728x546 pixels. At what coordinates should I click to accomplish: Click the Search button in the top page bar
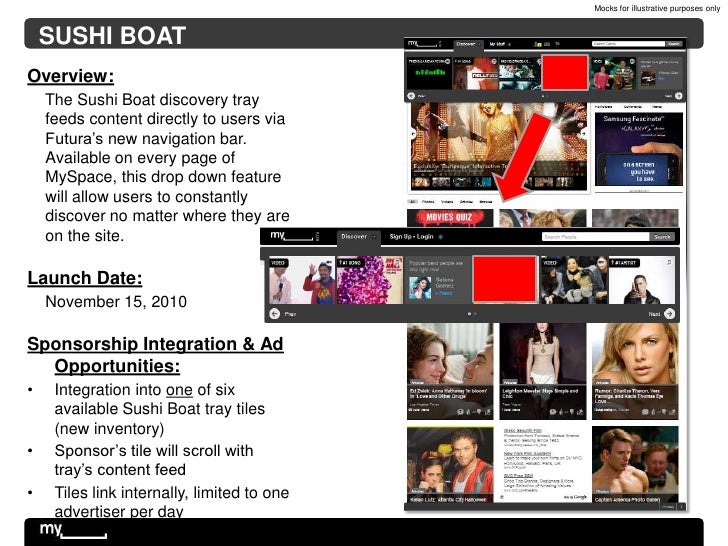coord(674,44)
